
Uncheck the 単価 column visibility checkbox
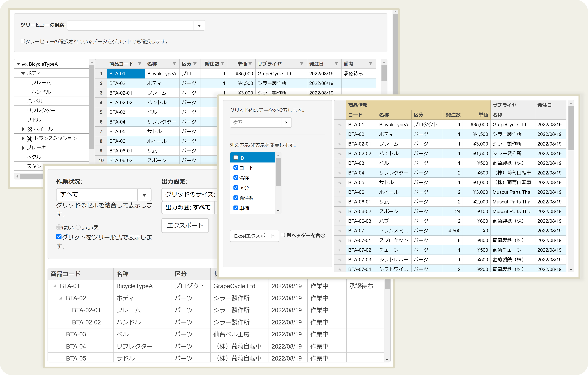pos(236,208)
